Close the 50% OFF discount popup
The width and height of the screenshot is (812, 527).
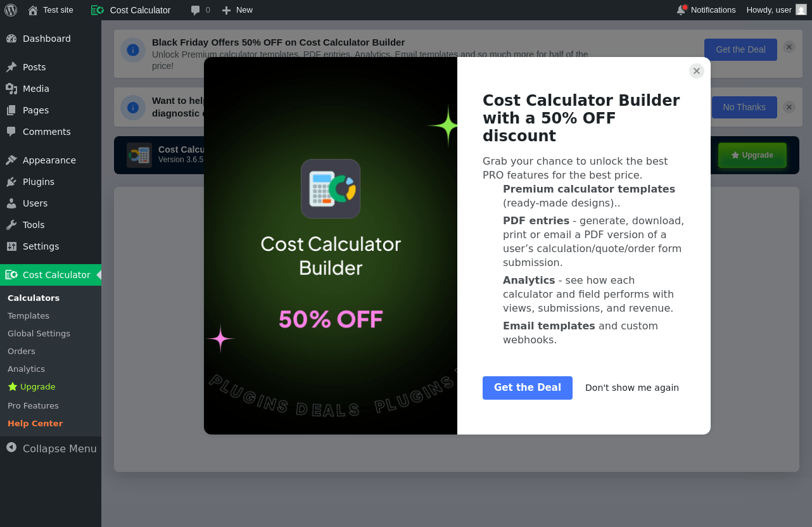[x=697, y=71]
